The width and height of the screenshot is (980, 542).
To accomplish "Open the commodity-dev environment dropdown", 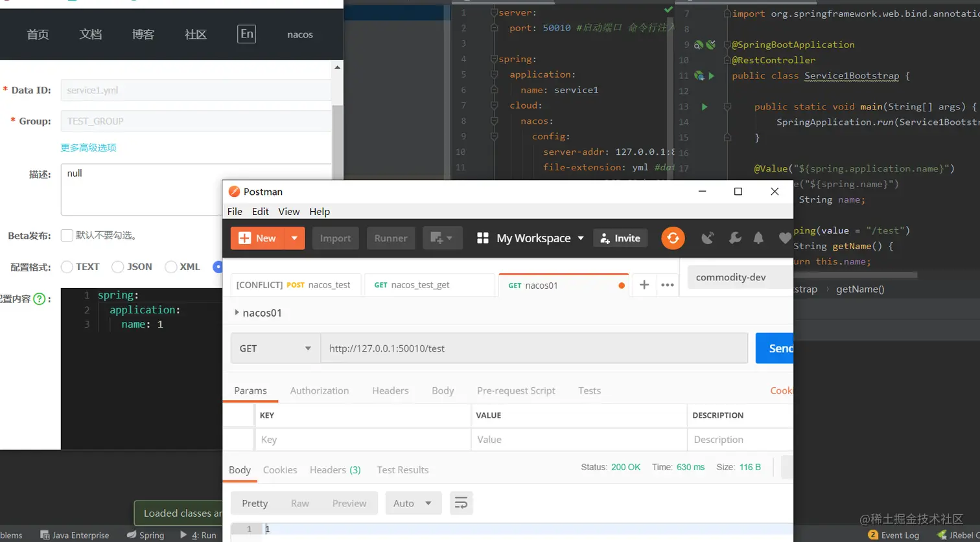I will 740,277.
